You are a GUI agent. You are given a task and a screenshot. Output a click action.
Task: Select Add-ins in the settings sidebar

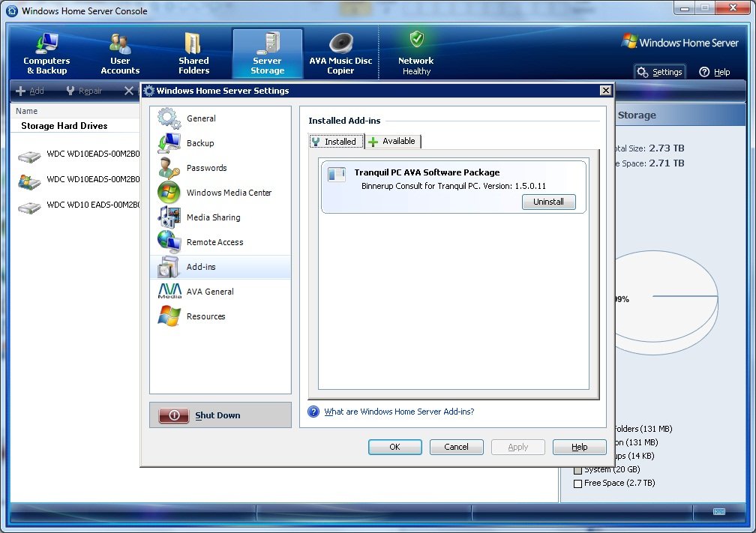(220, 267)
